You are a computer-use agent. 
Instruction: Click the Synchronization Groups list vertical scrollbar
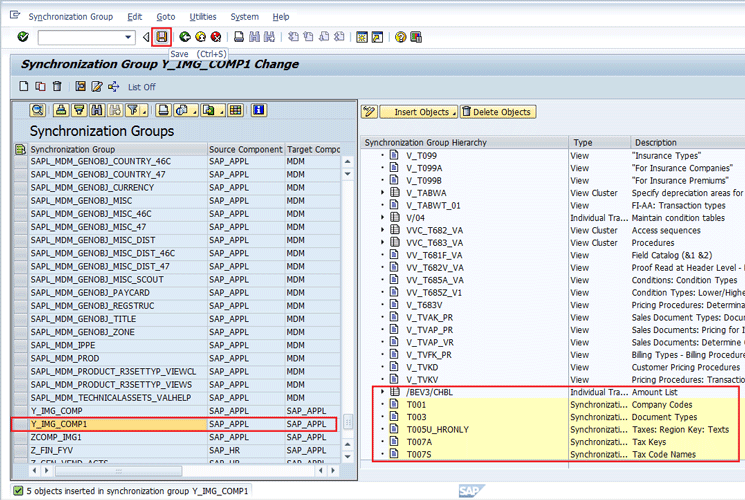[x=348, y=300]
